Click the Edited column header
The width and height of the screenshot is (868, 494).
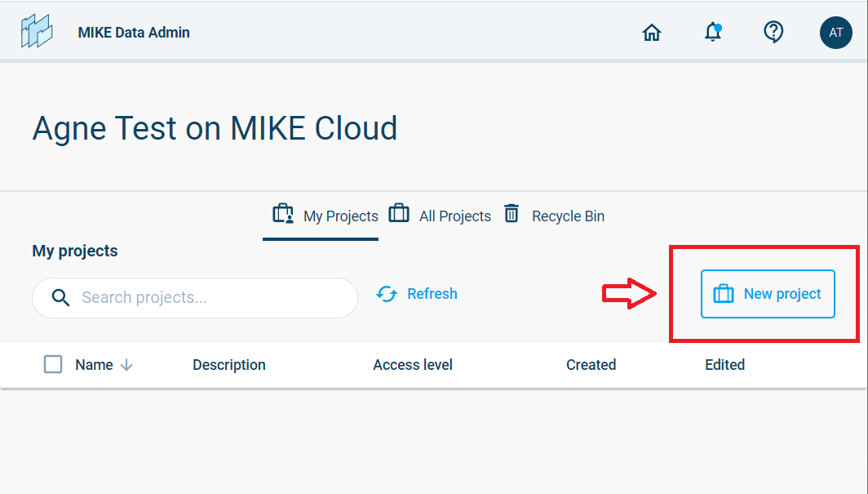[724, 365]
